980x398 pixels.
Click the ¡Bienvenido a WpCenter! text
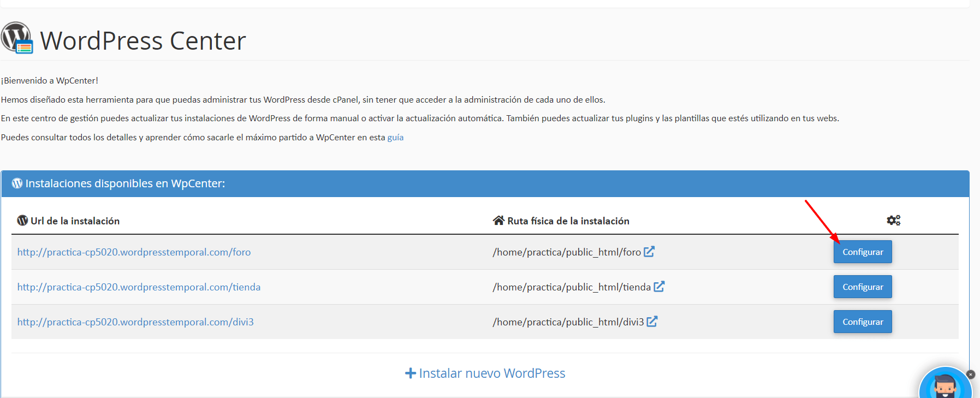click(x=50, y=81)
